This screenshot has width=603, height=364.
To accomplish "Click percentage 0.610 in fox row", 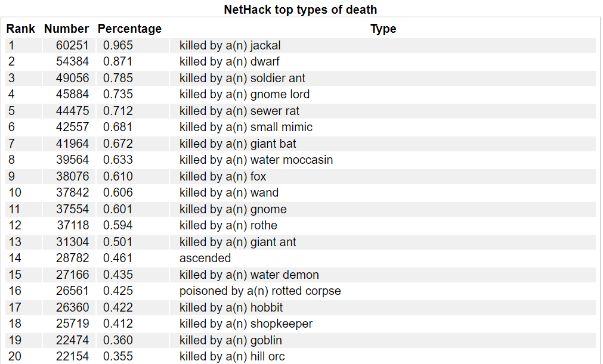I will (117, 176).
